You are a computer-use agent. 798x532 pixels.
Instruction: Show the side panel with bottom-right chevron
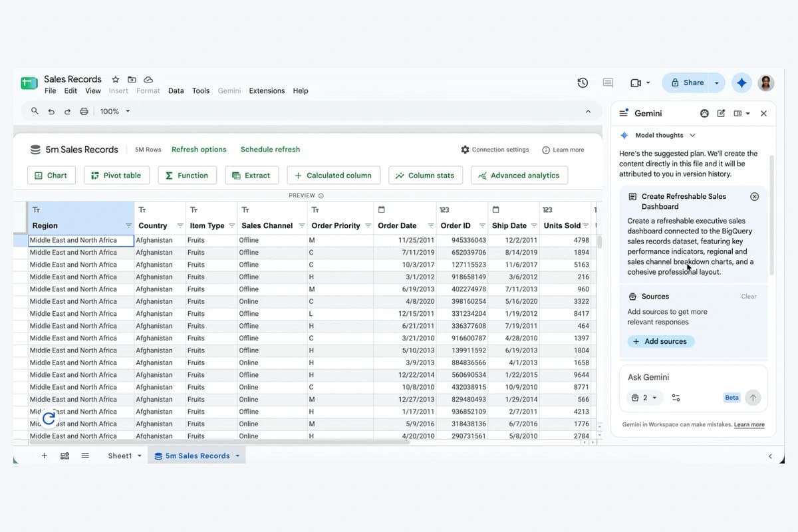(x=771, y=456)
